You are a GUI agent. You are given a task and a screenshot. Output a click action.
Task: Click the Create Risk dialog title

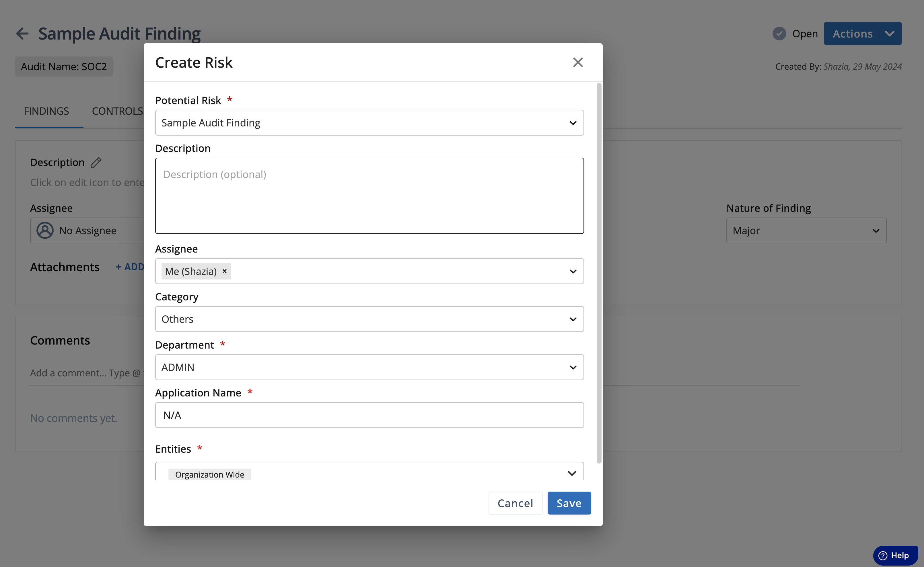(x=194, y=62)
